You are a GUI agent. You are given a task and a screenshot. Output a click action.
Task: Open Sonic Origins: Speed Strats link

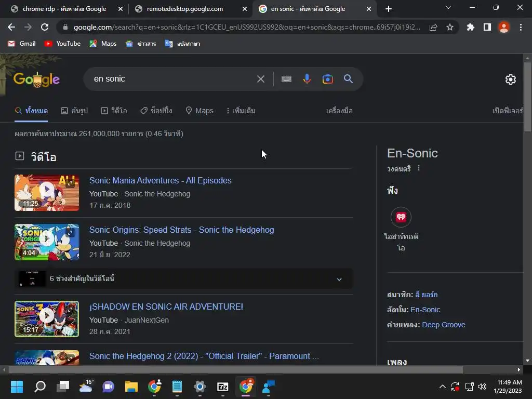click(181, 230)
